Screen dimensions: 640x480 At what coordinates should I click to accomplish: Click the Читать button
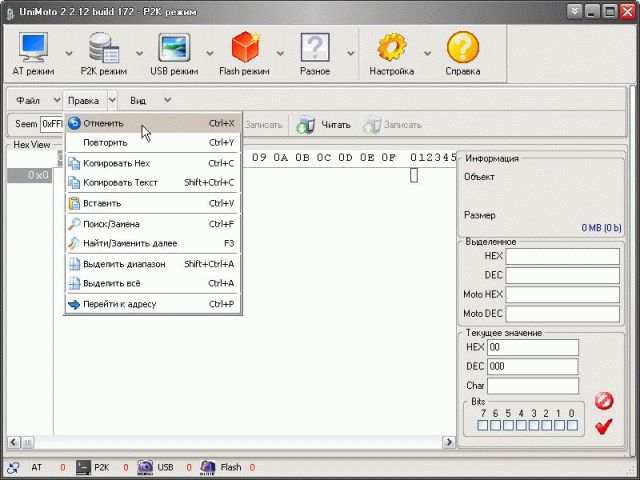tap(323, 125)
